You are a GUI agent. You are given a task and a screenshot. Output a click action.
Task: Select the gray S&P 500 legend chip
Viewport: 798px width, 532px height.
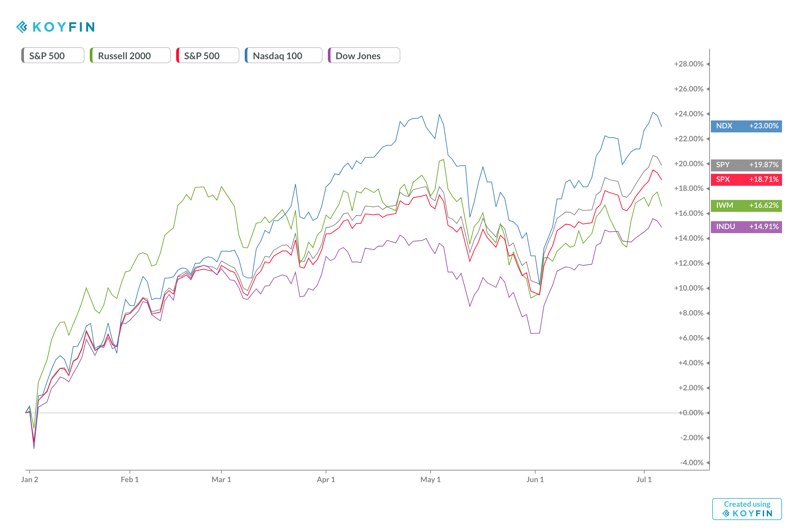point(53,55)
